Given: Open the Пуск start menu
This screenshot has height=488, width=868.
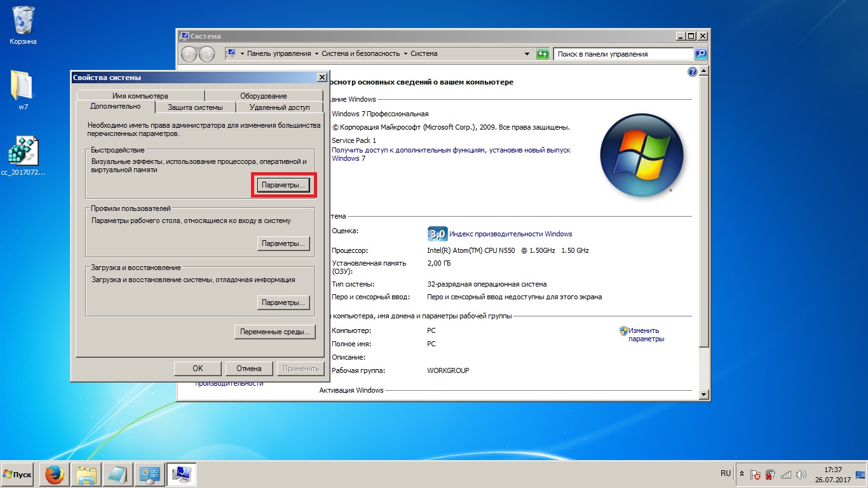Looking at the screenshot, I should click(x=17, y=475).
